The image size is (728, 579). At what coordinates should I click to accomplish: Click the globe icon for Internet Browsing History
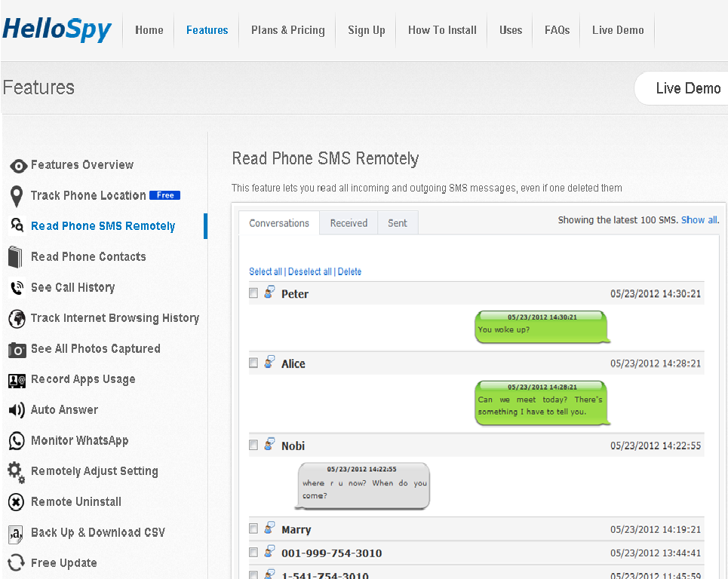coord(17,318)
